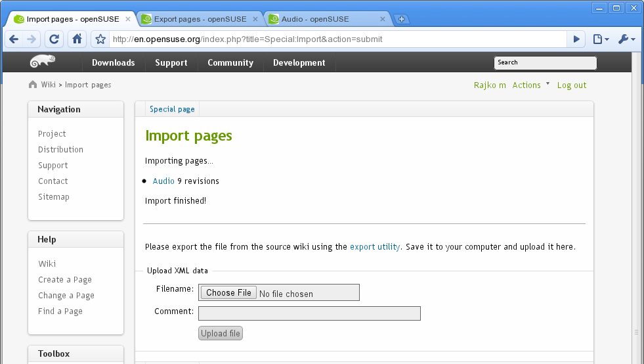Open Distribution in Navigation sidebar
The width and height of the screenshot is (644, 364).
[x=61, y=149]
